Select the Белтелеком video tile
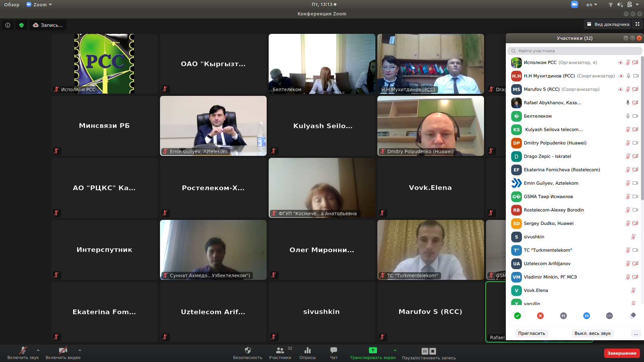 coord(322,64)
